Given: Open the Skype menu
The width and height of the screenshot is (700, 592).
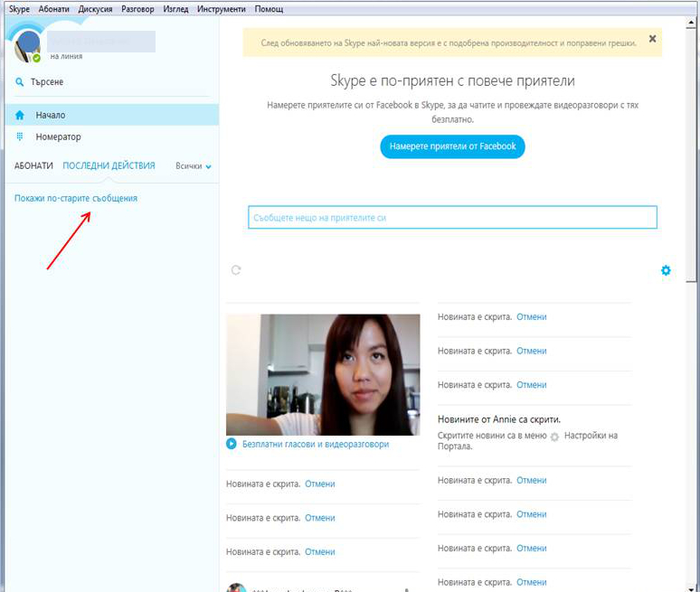Looking at the screenshot, I should [19, 9].
